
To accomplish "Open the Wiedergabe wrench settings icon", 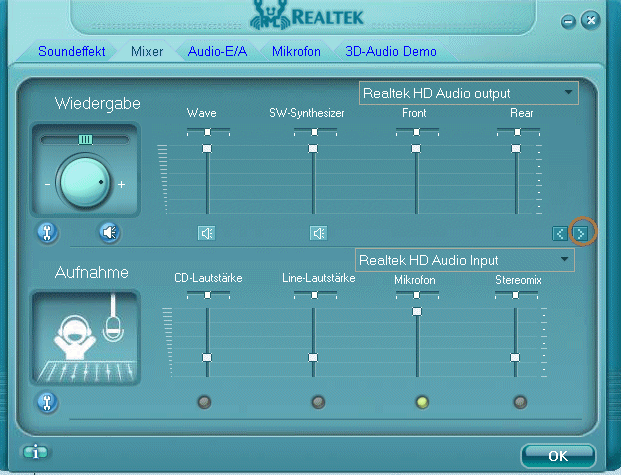I will coord(46,233).
